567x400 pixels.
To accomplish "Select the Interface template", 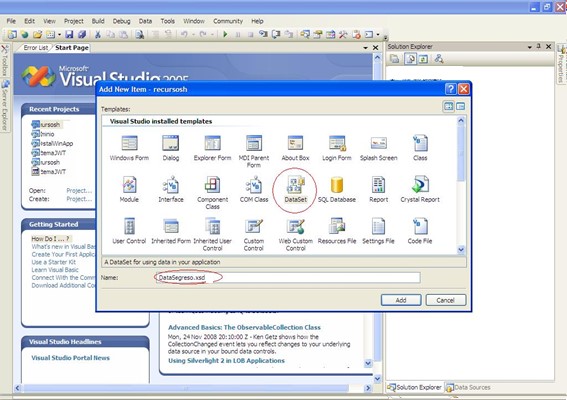I will [x=171, y=189].
